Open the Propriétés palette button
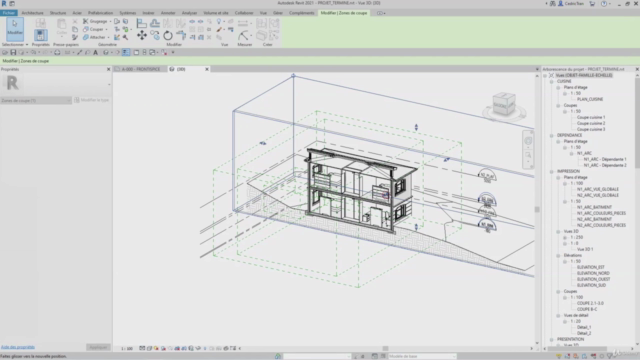Image resolution: width=640 pixels, height=360 pixels. click(40, 35)
